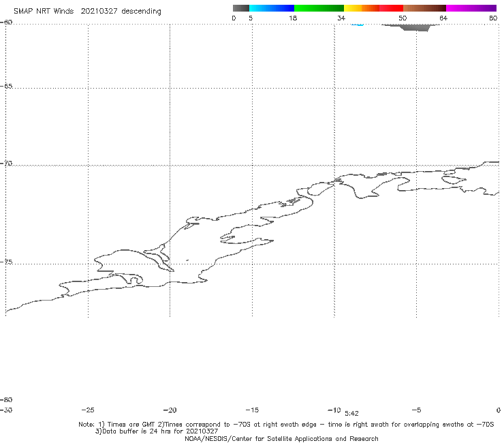Pick the brown color bar segment
Screen dimensions: 504x443
point(424,8)
